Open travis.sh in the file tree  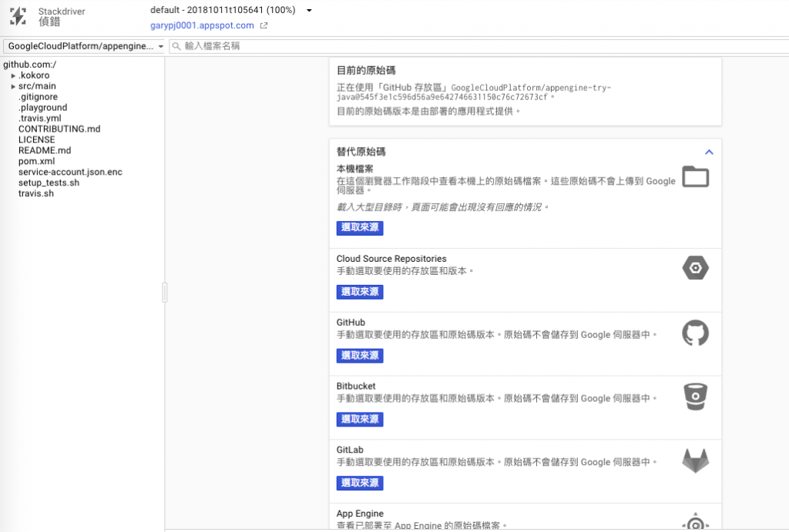tap(36, 193)
